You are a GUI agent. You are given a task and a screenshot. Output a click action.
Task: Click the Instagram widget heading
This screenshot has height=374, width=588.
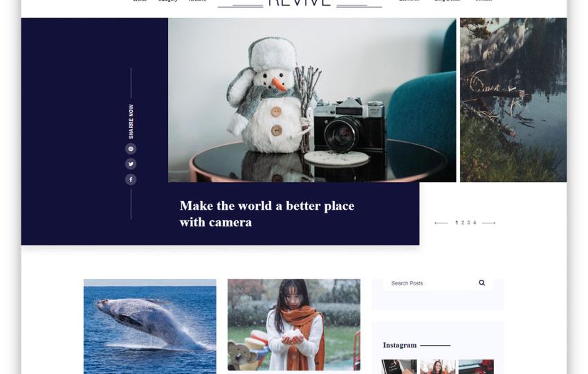coord(400,345)
